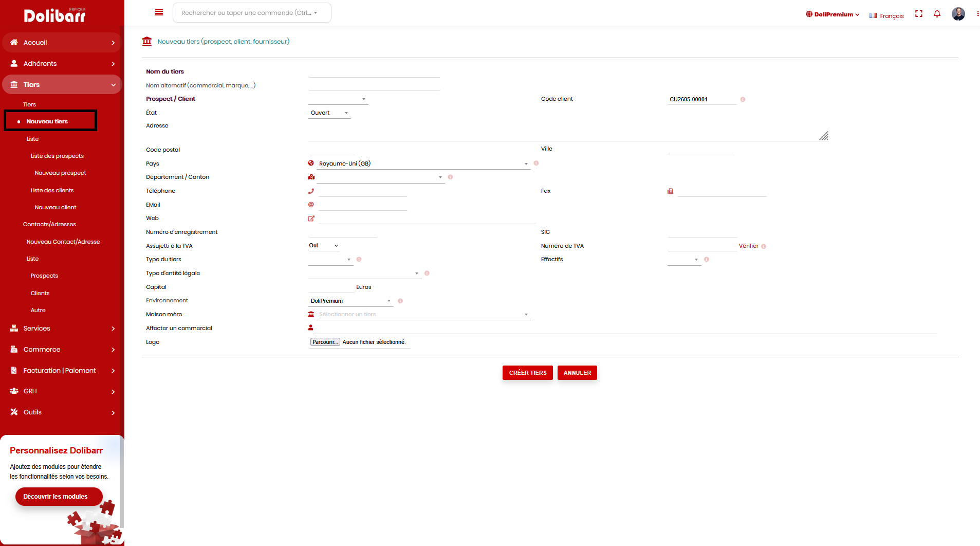Open user avatar menu
The height and width of the screenshot is (546, 980).
tap(958, 14)
